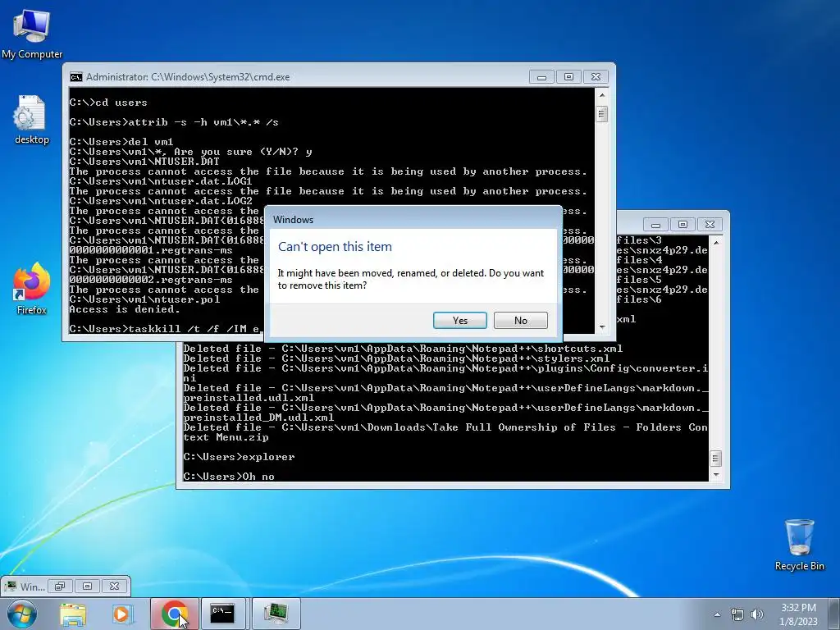Click the 'Access is denied.' line
840x630 pixels.
[125, 309]
